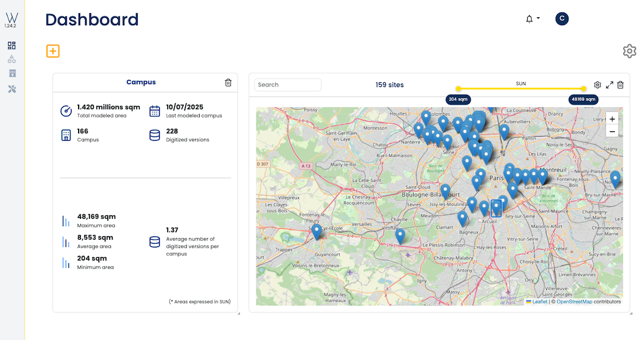644x340 pixels.
Task: Click the orange add widget plus button
Action: (x=53, y=51)
